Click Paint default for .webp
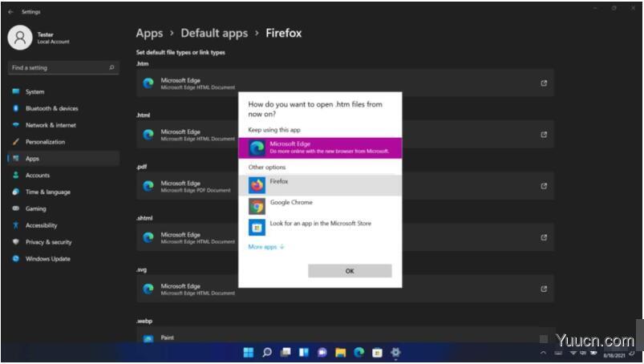Image resolution: width=644 pixels, height=364 pixels. (345, 336)
